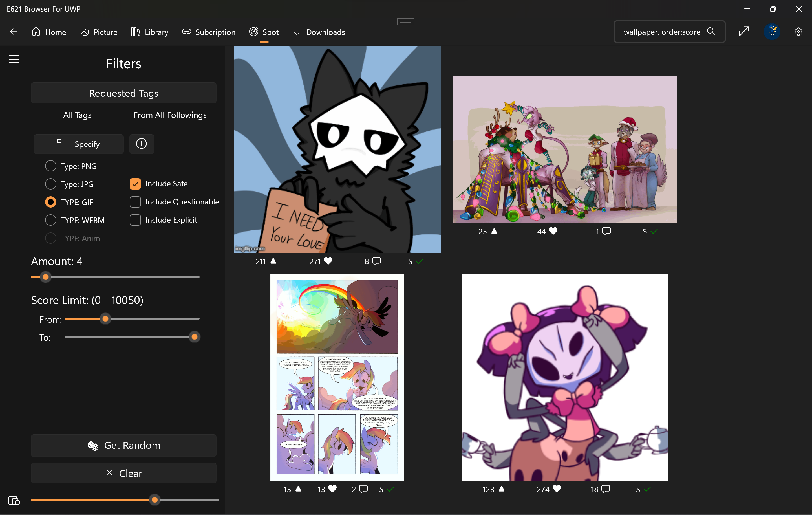
Task: Select TYPE: WEBM radio option
Action: click(x=50, y=220)
